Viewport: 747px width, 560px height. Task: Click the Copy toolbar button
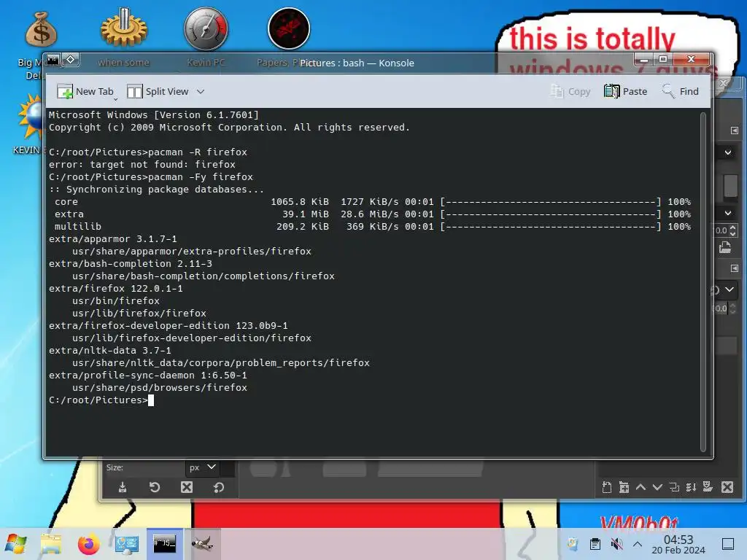pos(570,91)
